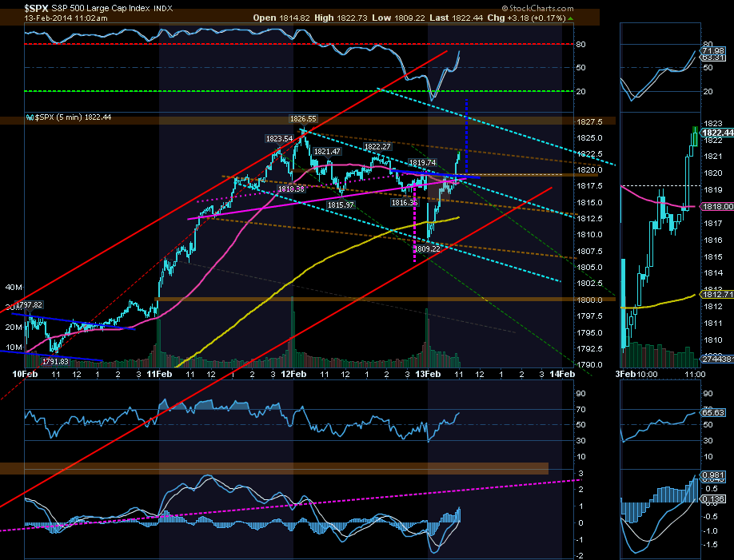734x560 pixels.
Task: Click the pink 1818.00 moving average tag
Action: 716,206
